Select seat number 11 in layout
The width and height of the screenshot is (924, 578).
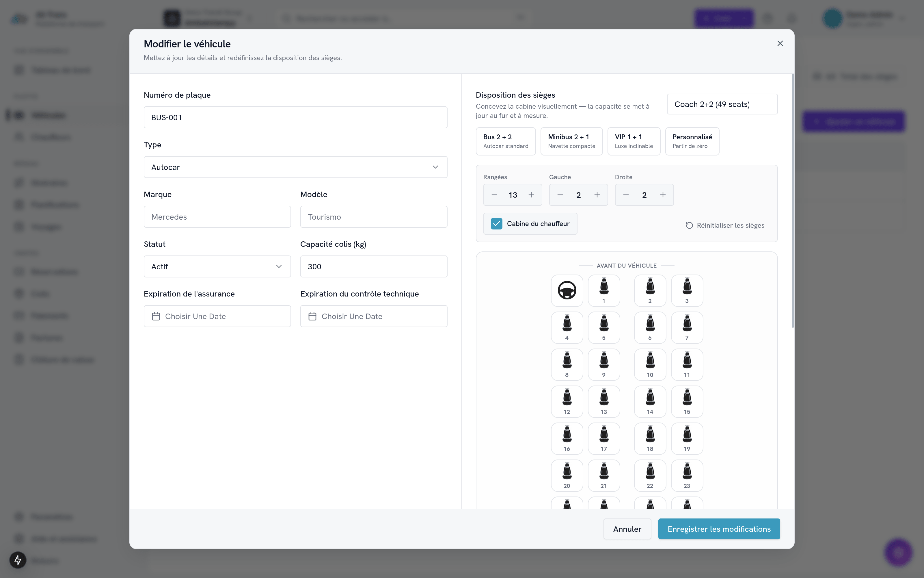pyautogui.click(x=687, y=365)
